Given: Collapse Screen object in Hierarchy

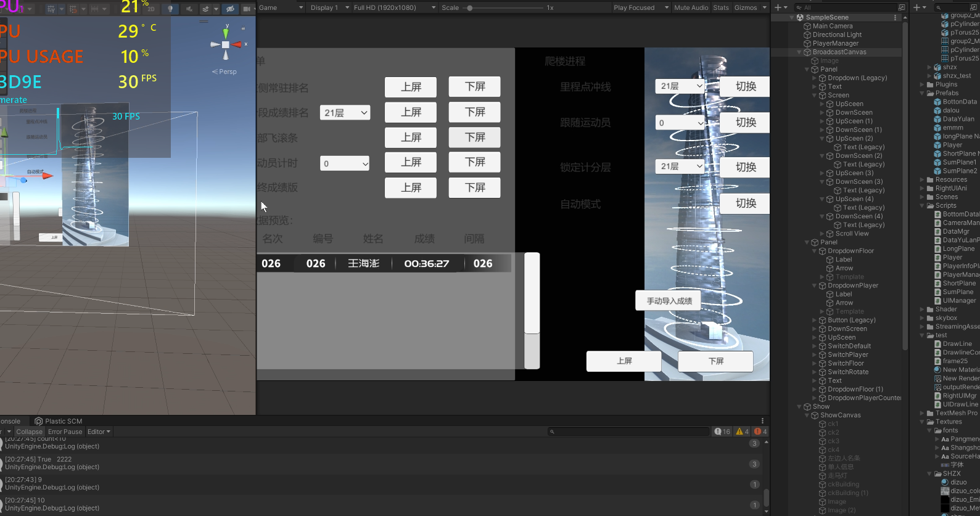Looking at the screenshot, I should 815,95.
